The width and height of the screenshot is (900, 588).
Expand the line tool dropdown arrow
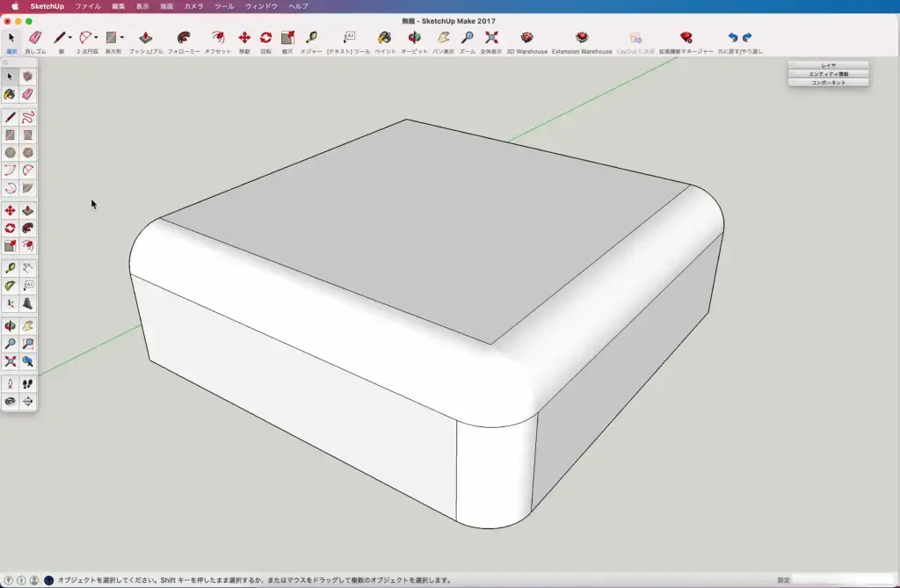tap(70, 38)
